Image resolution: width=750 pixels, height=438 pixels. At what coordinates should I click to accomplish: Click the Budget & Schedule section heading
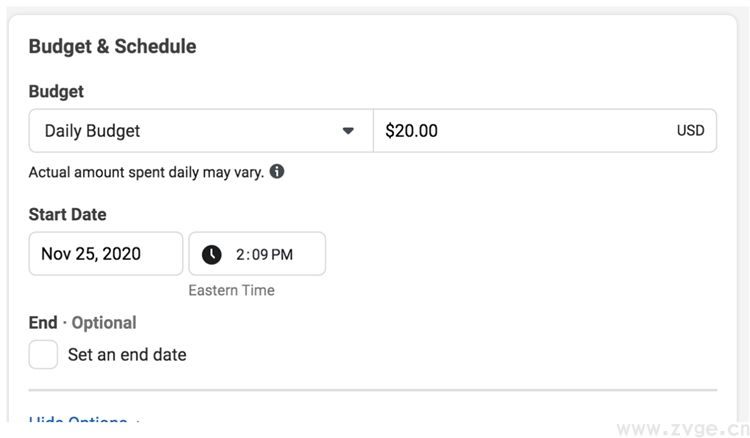112,46
